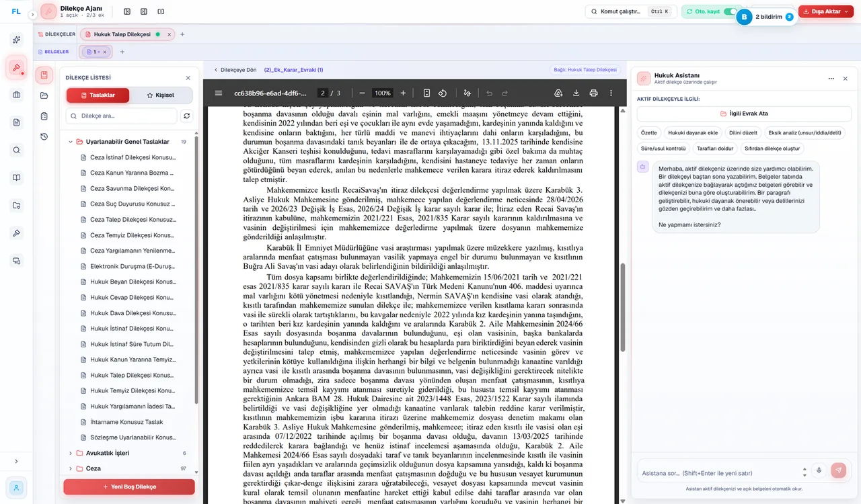Screen dimensions: 861x504
Task: Refresh the dilekçe list
Action: point(186,116)
